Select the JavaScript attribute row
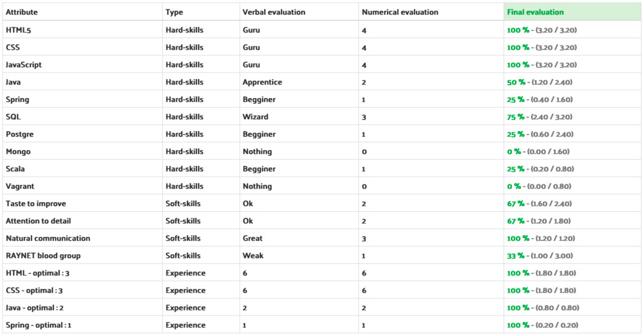The width and height of the screenshot is (644, 336). point(24,65)
